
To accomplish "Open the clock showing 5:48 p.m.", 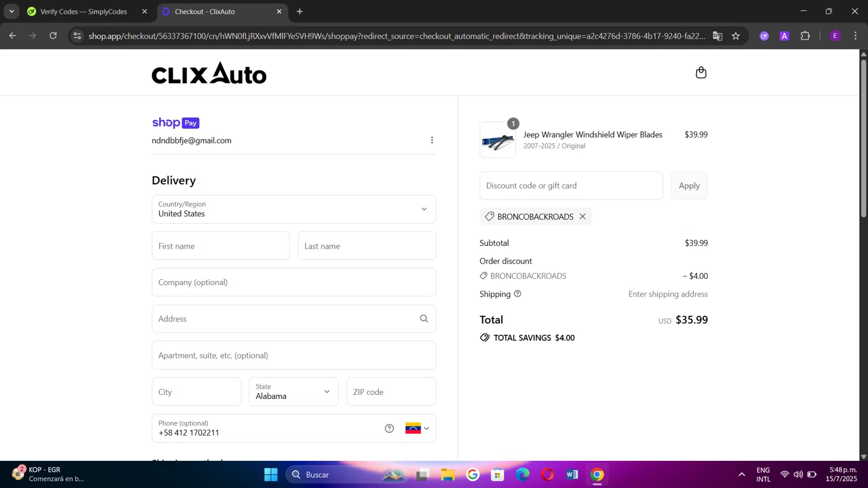I will 843,474.
